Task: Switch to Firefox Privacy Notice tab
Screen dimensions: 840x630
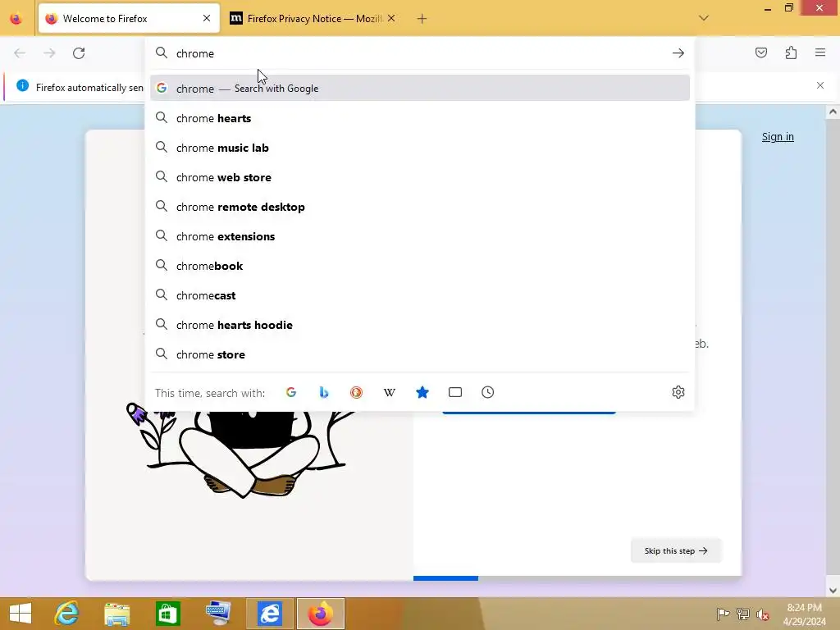Action: 313,19
